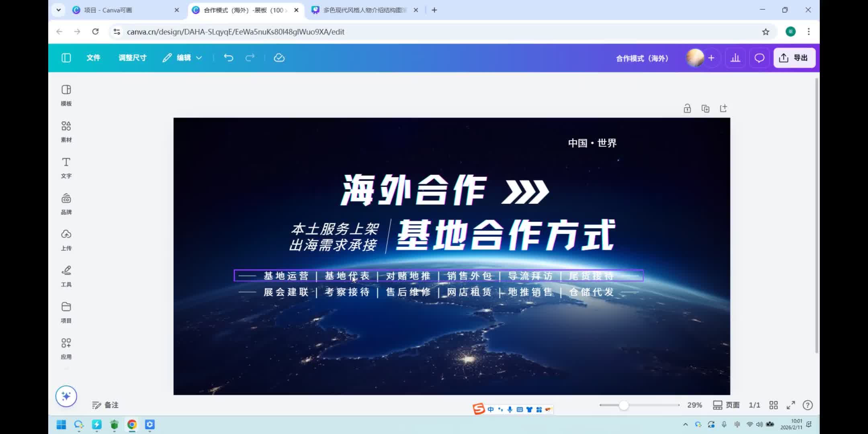868x434 pixels.
Task: Open the analytics chart icon
Action: [x=735, y=58]
